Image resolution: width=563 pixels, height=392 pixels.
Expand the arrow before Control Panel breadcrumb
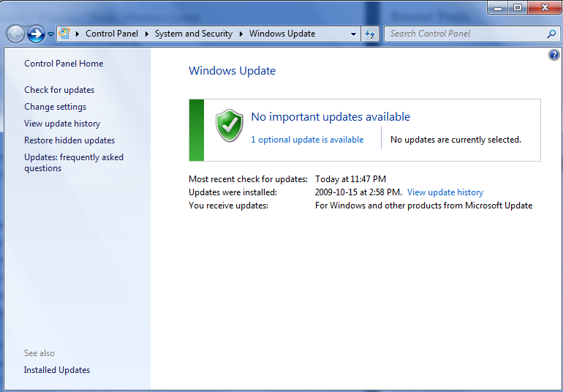tap(78, 34)
